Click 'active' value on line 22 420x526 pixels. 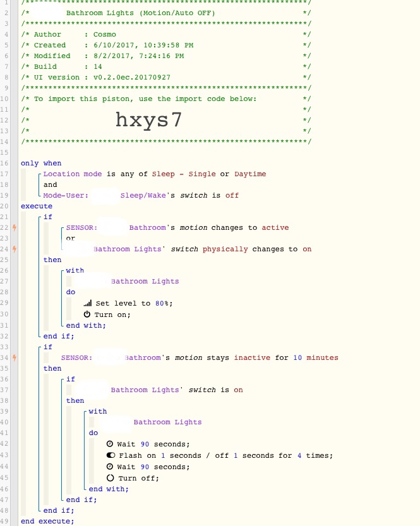(x=275, y=227)
